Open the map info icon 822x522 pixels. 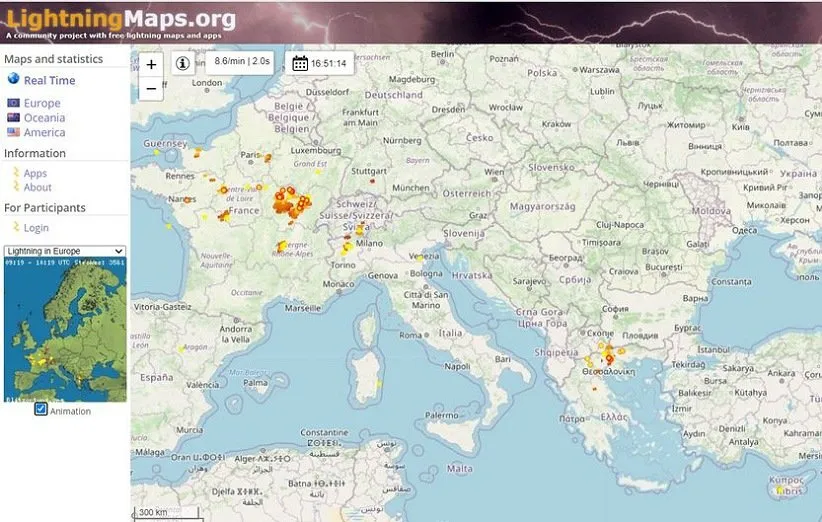(x=183, y=63)
